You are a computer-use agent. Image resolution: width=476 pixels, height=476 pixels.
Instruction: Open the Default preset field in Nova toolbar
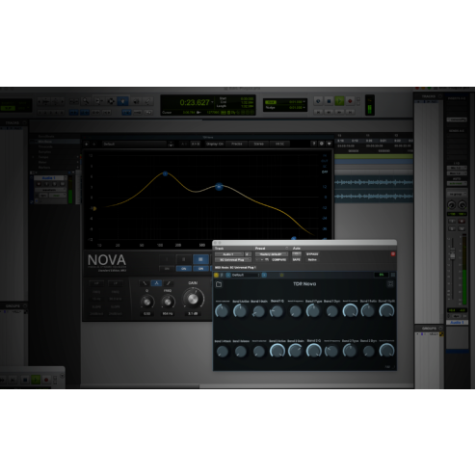tap(135, 144)
